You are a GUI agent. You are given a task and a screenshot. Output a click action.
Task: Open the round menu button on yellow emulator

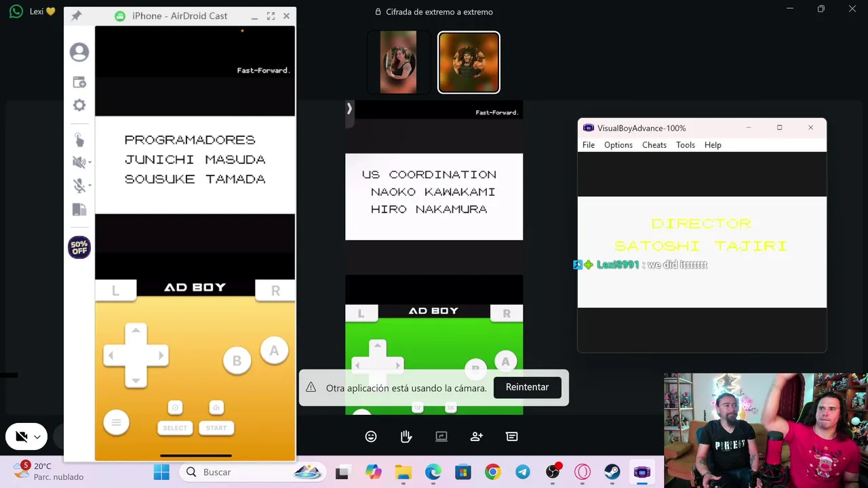point(116,422)
